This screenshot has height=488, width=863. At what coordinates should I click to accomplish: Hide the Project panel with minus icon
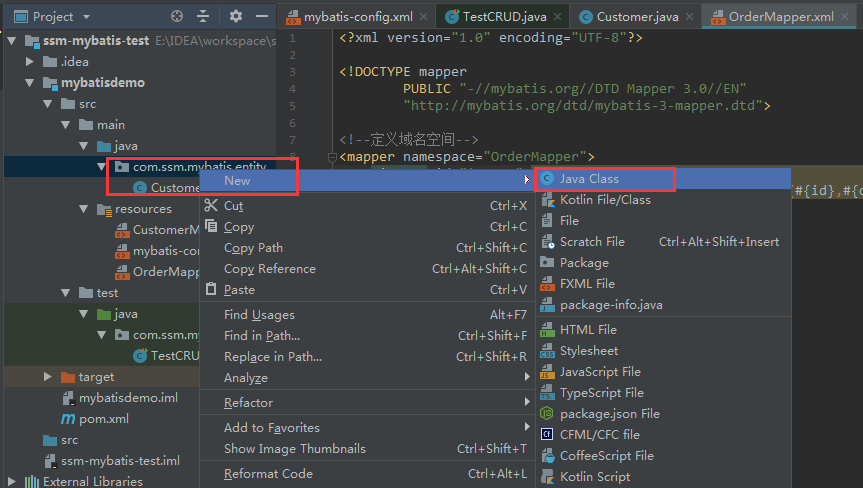pos(262,17)
